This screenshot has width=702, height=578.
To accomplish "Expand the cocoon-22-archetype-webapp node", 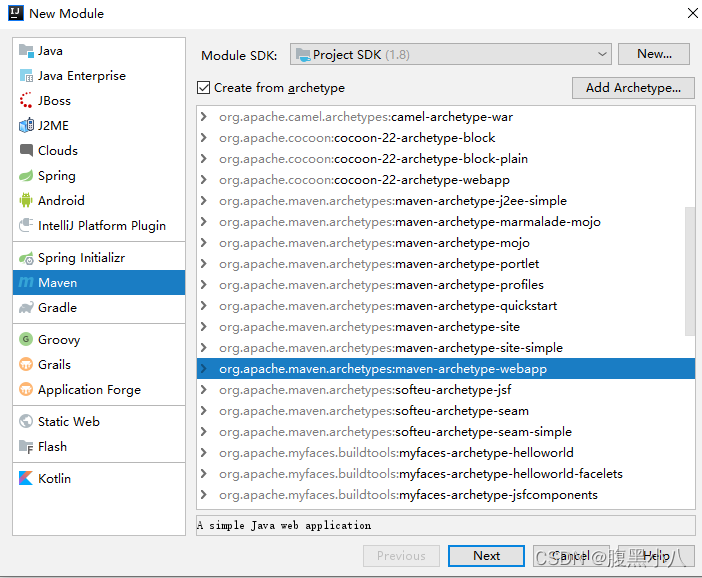I will pos(204,180).
